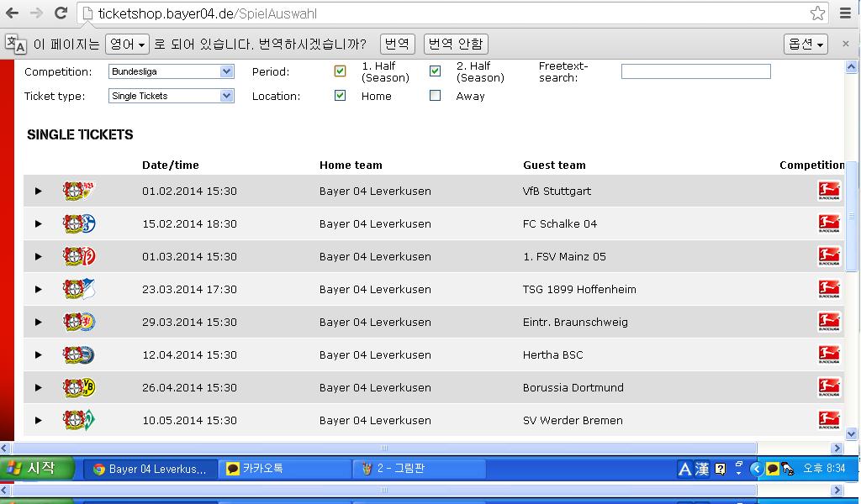Viewport: 861px width, 504px height.
Task: Click the browser forward arrow
Action: pos(36,13)
